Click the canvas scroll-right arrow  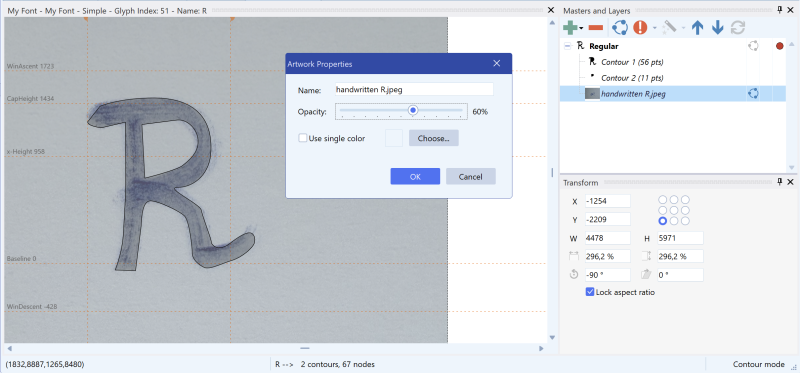pyautogui.click(x=541, y=349)
